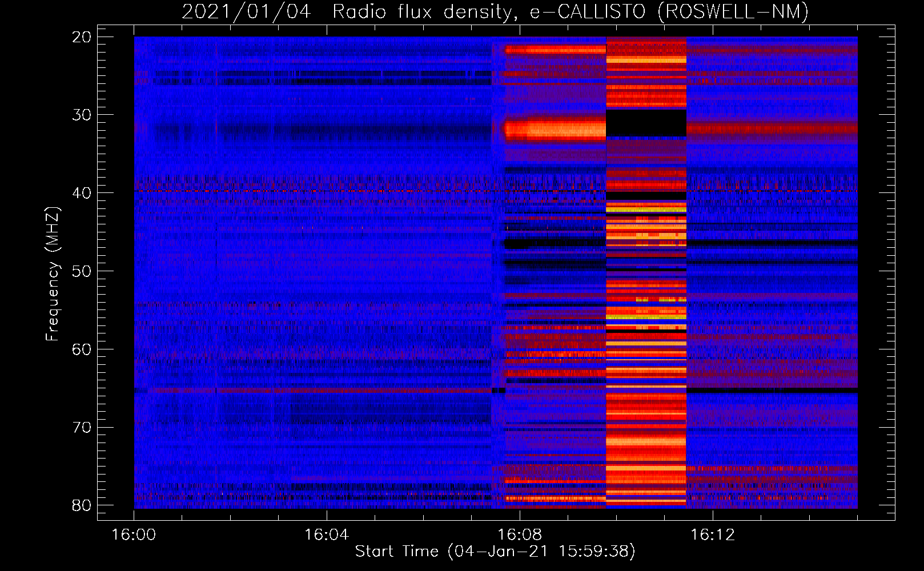Click the bright burst at 32 MHz around 16:08
The height and width of the screenshot is (571, 924).
coord(555,130)
